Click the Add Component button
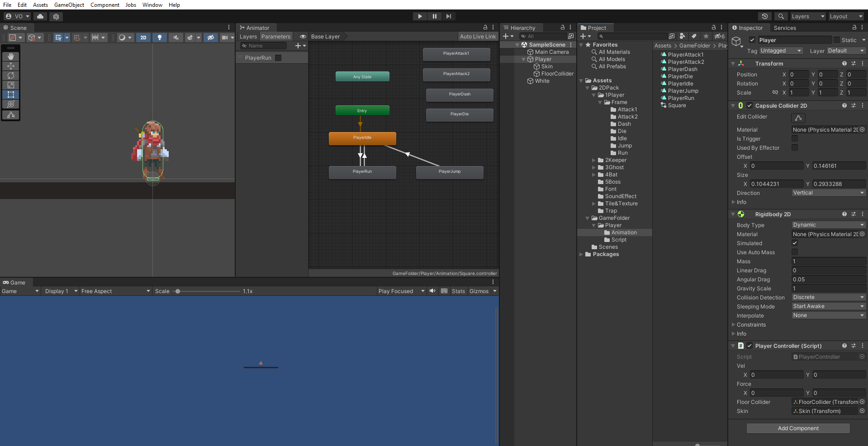The width and height of the screenshot is (868, 446). tap(798, 428)
